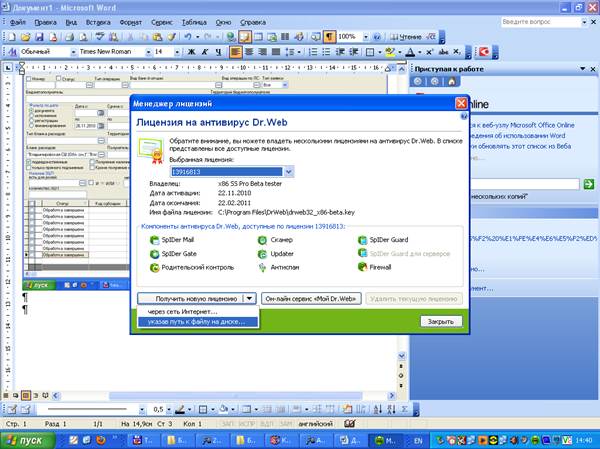Click the highlight color marker icon
The image size is (600, 449).
pyautogui.click(x=390, y=52)
